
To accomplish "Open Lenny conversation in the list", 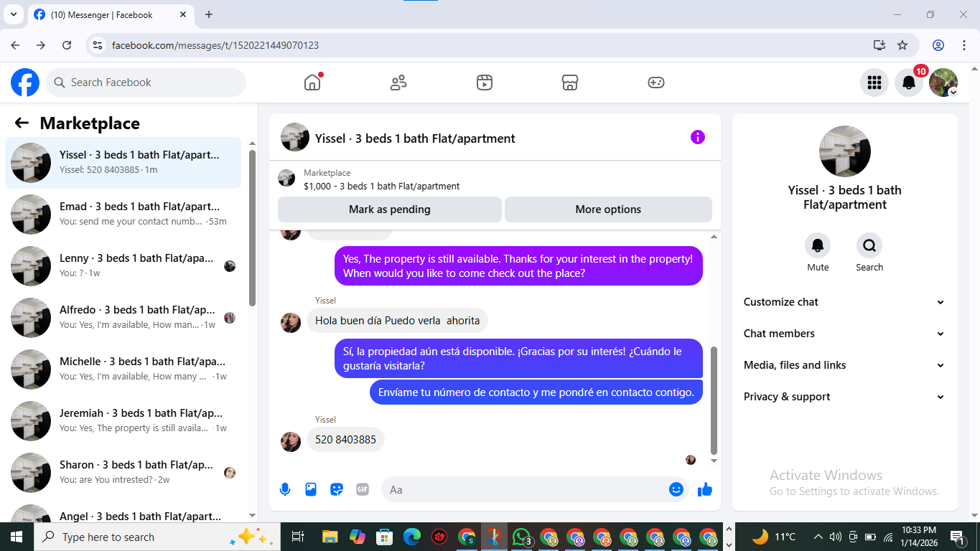I will [123, 266].
